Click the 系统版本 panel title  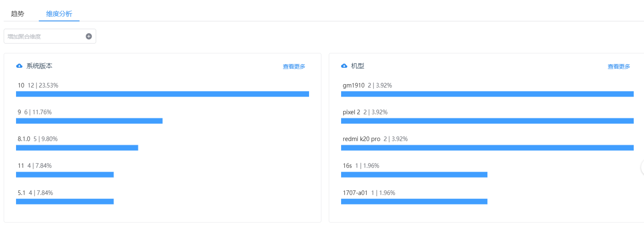click(39, 66)
